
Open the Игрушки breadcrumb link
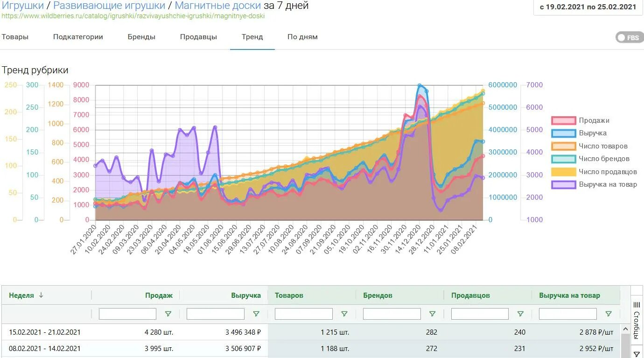[23, 6]
